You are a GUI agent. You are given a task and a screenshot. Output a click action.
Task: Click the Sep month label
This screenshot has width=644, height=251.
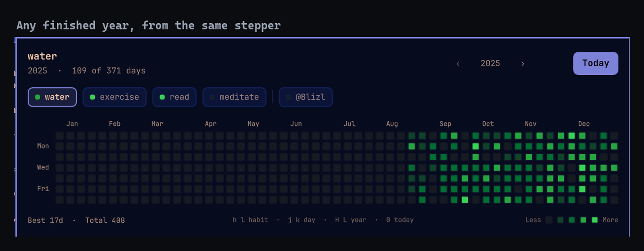point(445,124)
